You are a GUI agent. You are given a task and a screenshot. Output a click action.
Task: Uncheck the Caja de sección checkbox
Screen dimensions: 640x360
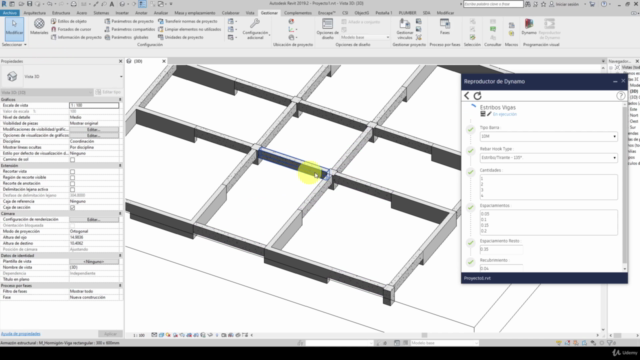tap(72, 207)
